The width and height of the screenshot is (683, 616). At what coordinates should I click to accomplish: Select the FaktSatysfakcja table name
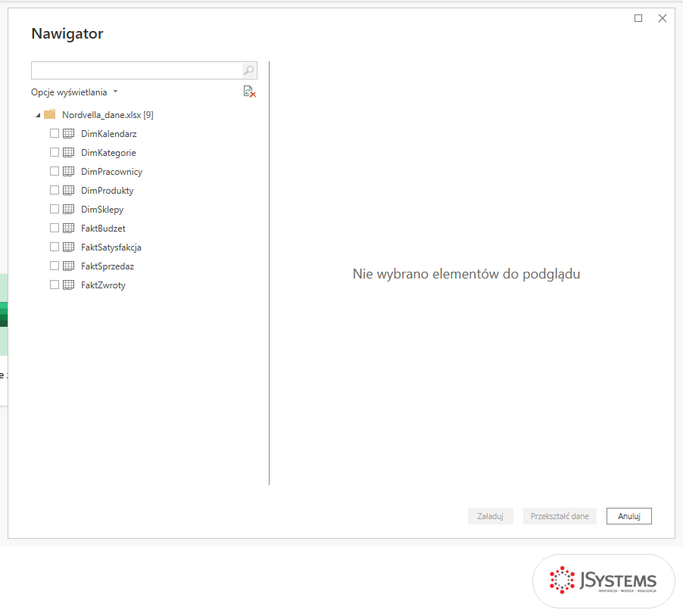(x=111, y=247)
